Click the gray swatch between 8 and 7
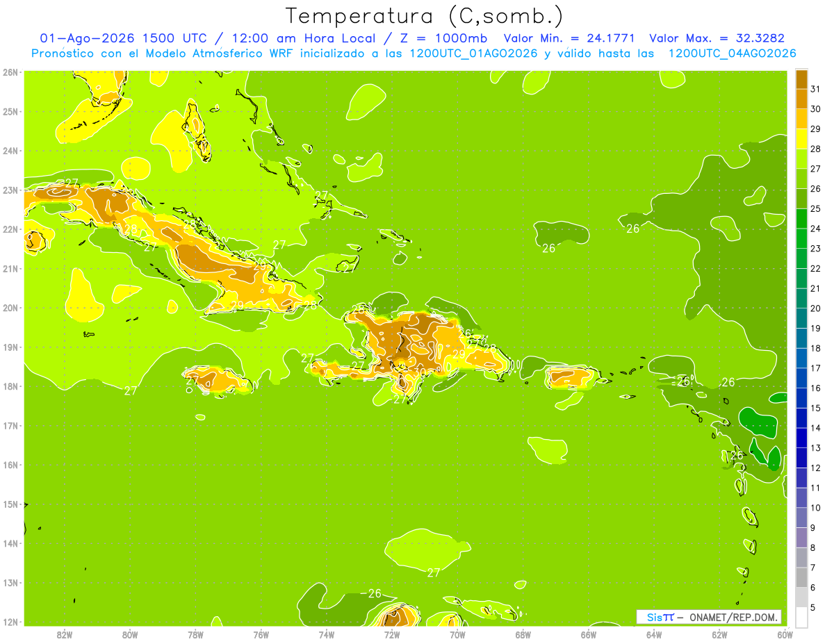The height and width of the screenshot is (644, 834). click(x=801, y=557)
